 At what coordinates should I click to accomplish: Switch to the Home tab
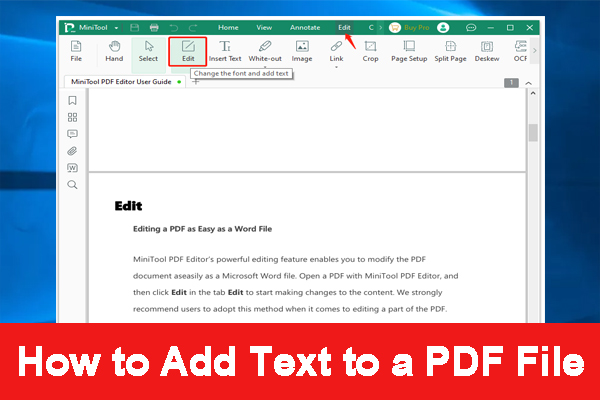pyautogui.click(x=228, y=28)
